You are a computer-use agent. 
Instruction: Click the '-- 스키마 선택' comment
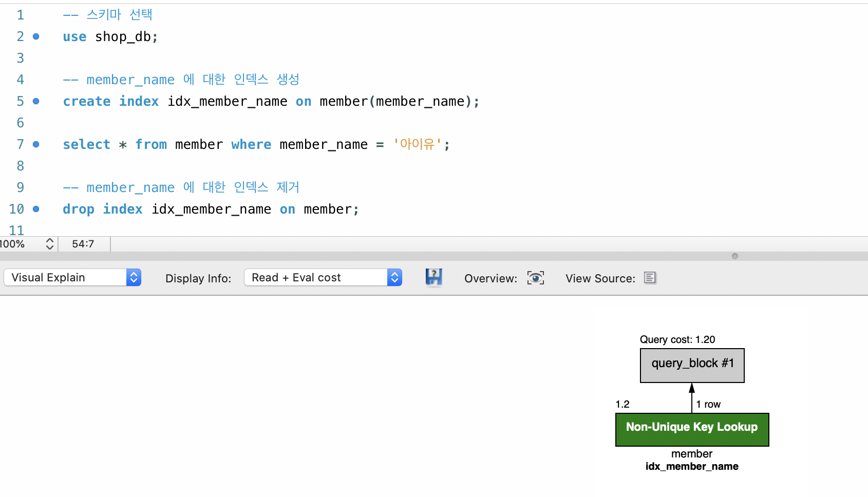click(108, 15)
